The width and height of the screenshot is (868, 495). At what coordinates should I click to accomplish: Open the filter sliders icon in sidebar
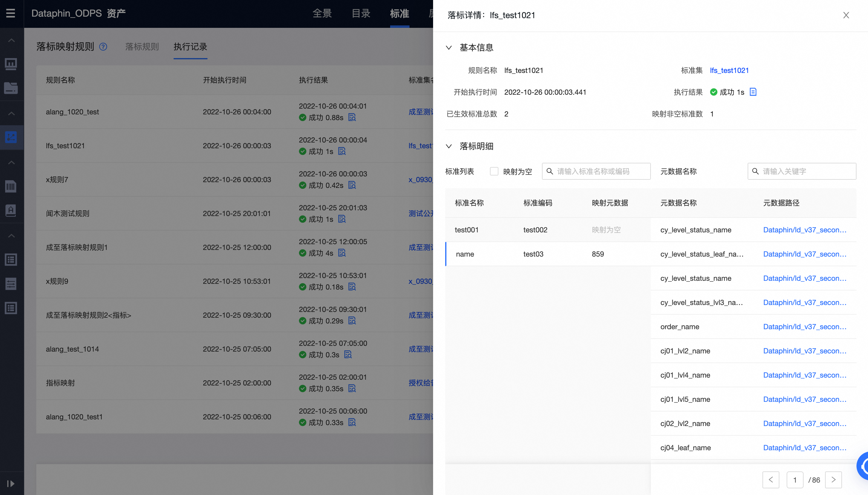[x=11, y=284]
